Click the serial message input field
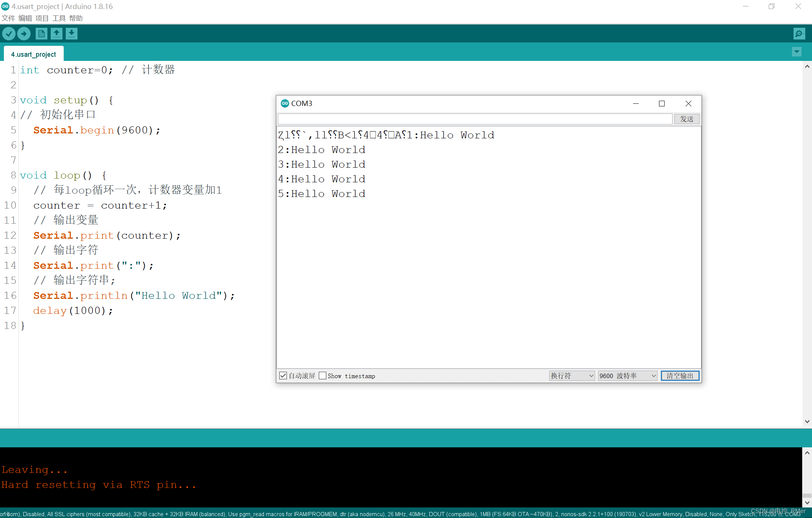This screenshot has width=812, height=518. click(474, 119)
